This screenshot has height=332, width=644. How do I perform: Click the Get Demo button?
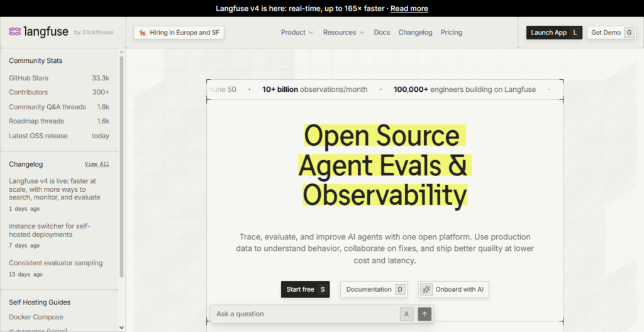click(611, 33)
